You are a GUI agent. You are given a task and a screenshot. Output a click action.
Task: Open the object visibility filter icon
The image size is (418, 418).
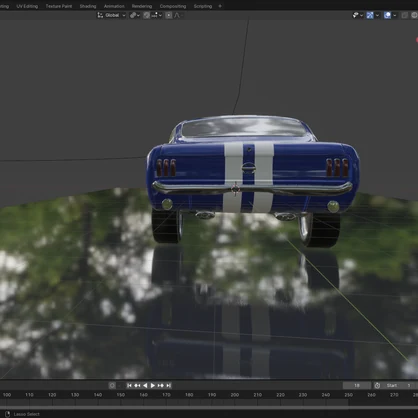[356, 15]
